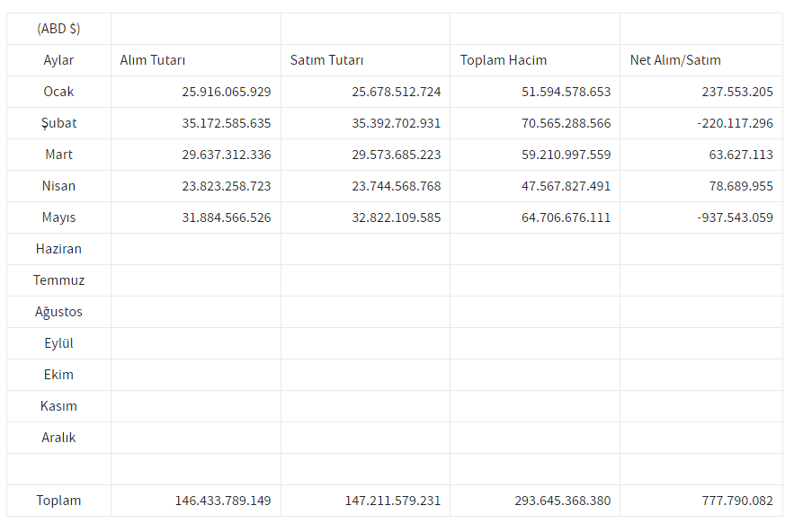The image size is (803, 532).
Task: Click the Mayıs row label
Action: [x=58, y=217]
